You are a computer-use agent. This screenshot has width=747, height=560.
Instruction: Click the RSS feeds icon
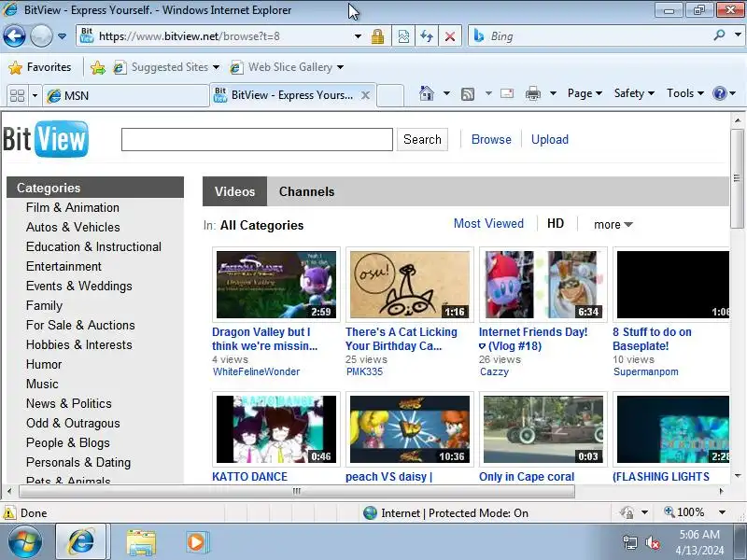point(468,94)
